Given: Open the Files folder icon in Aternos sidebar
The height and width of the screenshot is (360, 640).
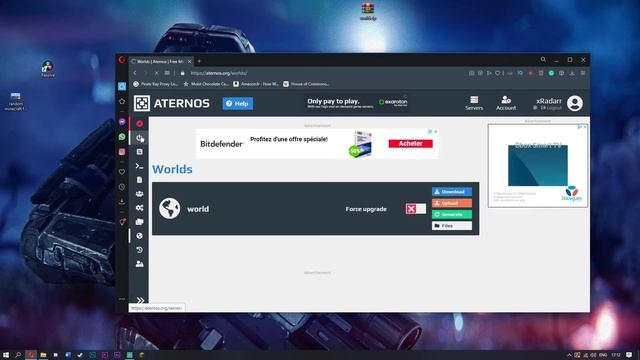Looking at the screenshot, I should pyautogui.click(x=140, y=222).
